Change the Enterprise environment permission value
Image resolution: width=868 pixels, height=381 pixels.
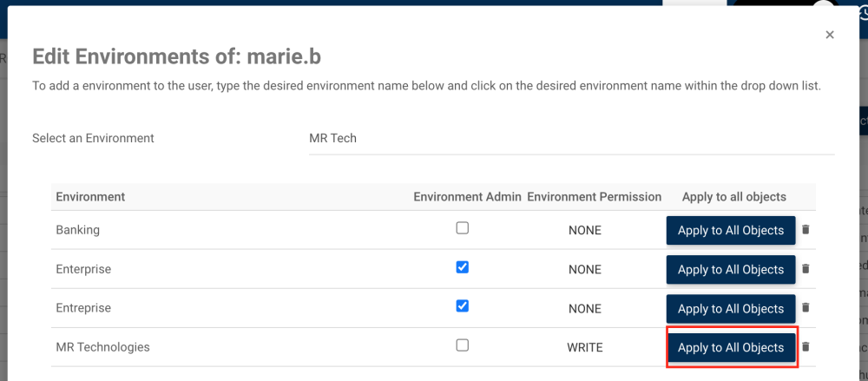(x=585, y=270)
